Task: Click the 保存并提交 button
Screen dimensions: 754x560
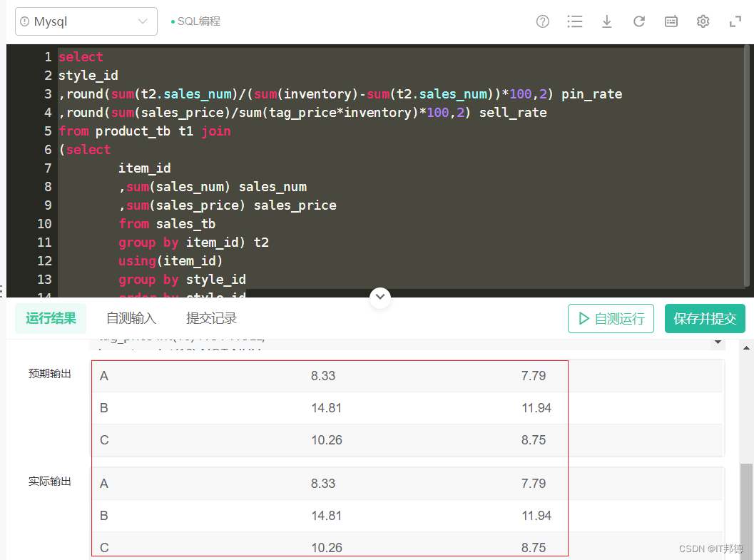Action: pos(705,318)
